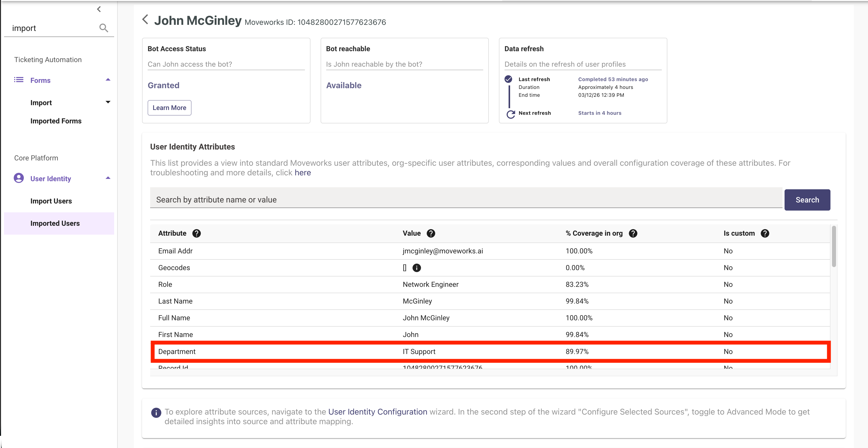The width and height of the screenshot is (868, 448).
Task: Collapse the sidebar with the chevron icon
Action: [99, 9]
